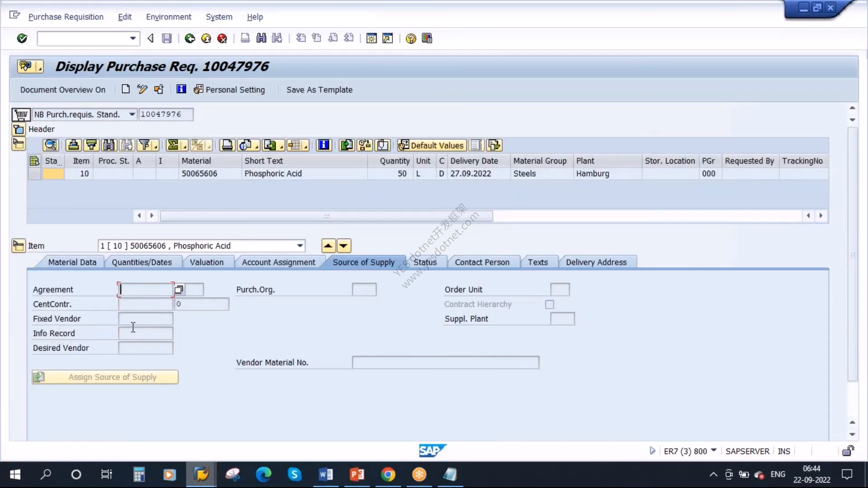Expand the NB Purch.requis. Stand. document type dropdown
Screen dimensions: 868x488
pos(132,114)
